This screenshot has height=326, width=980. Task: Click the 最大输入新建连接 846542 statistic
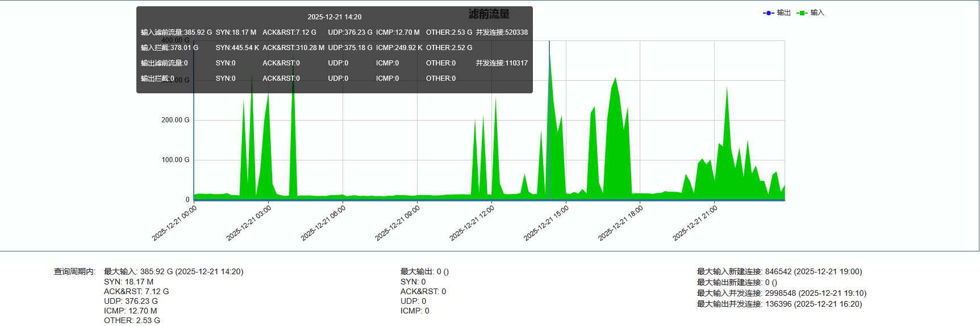tap(779, 272)
